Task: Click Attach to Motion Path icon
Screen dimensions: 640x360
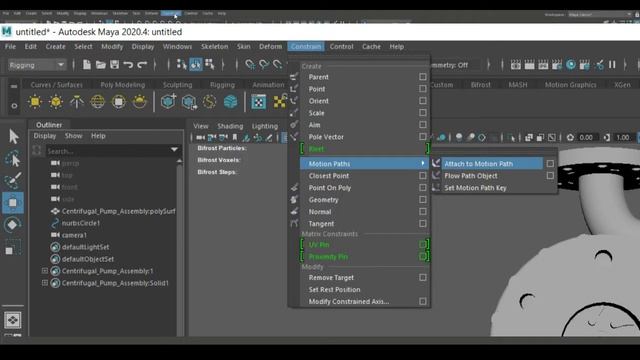Action: 436,163
